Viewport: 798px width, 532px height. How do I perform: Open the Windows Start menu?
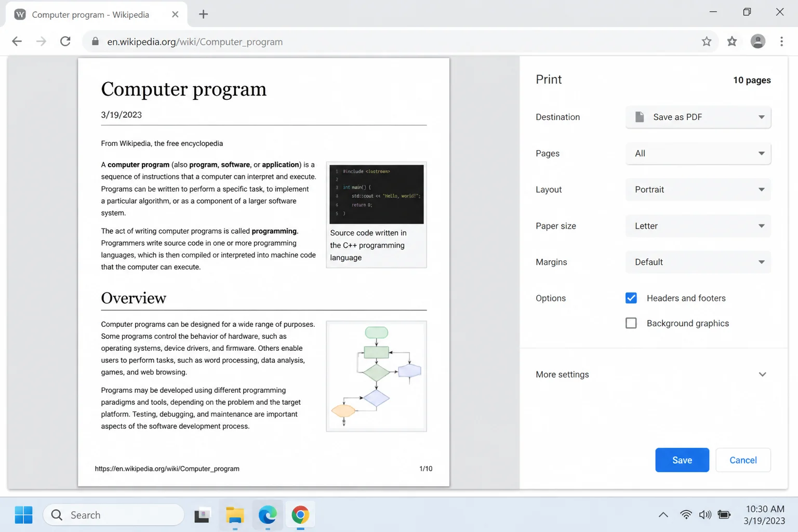tap(23, 515)
